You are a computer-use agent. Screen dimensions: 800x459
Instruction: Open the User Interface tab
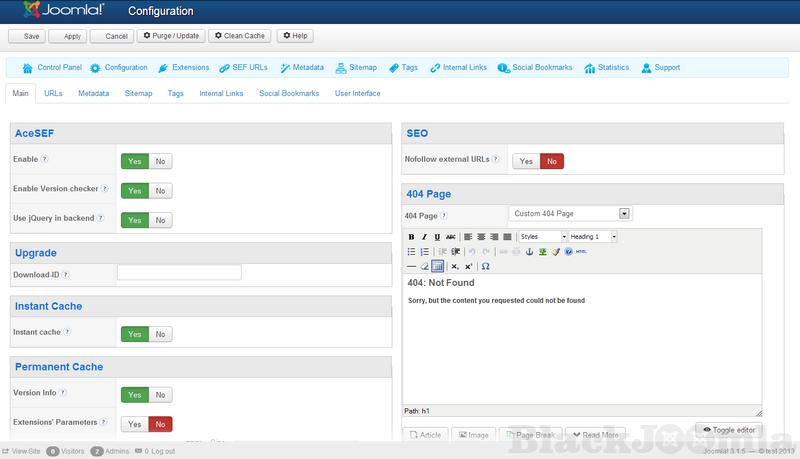point(358,93)
